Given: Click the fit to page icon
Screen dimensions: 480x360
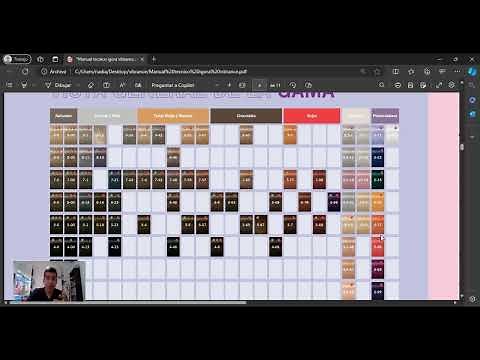Looking at the screenshot, I should click(x=242, y=85).
